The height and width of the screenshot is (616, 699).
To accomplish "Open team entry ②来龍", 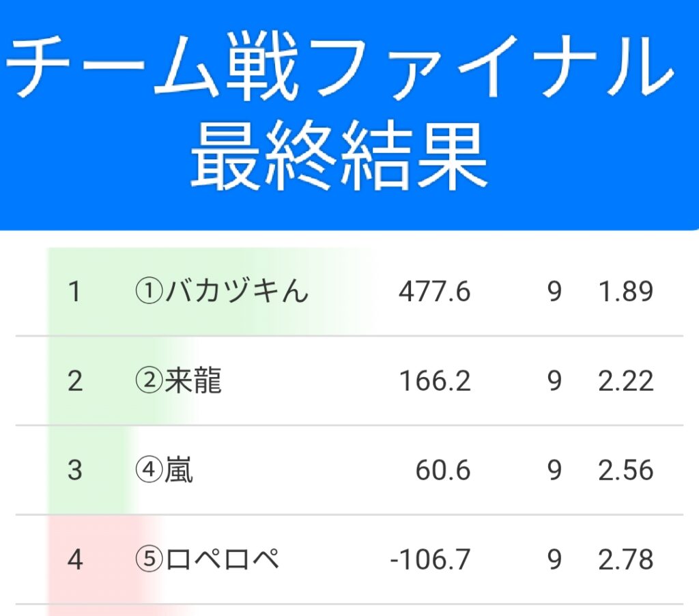I will 178,381.
